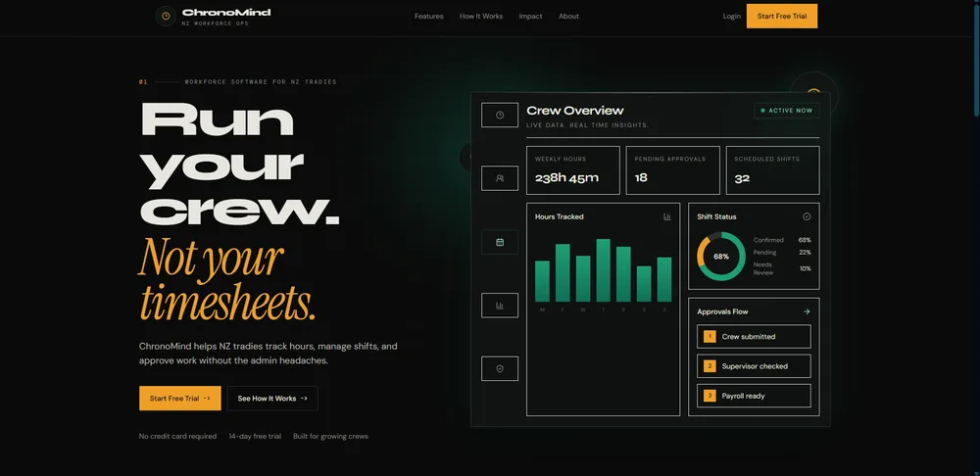Click the Approvals Flow title
The width and height of the screenshot is (980, 476).
click(722, 311)
